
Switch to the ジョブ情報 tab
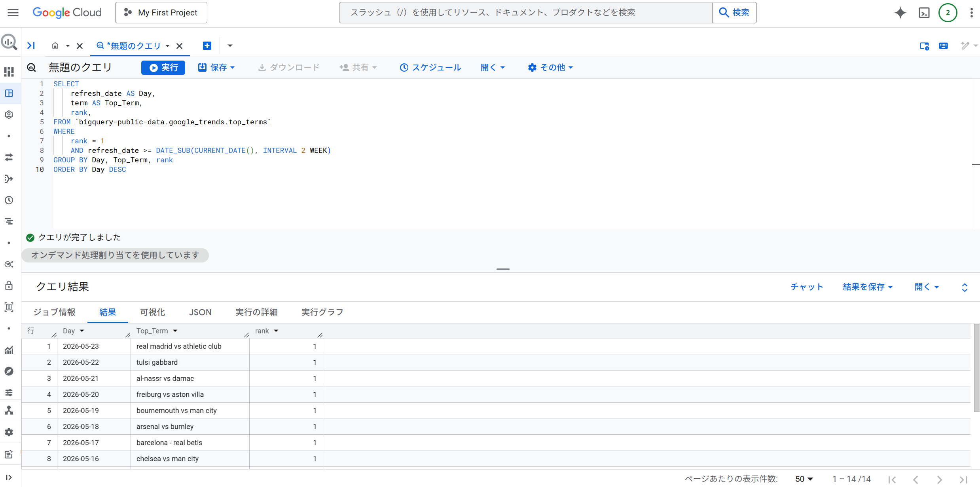click(x=54, y=312)
